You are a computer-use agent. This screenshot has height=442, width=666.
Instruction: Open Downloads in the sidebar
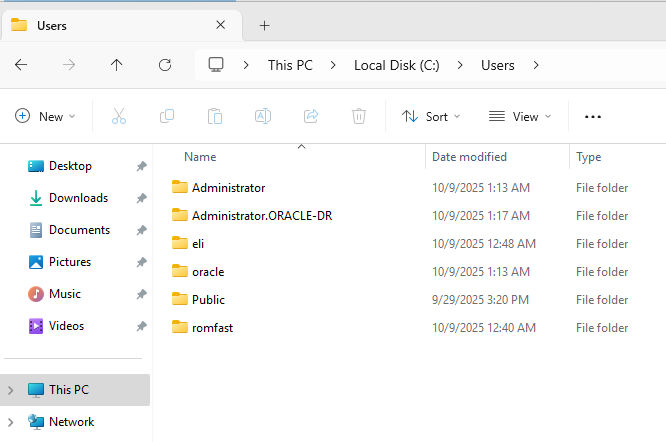78,198
